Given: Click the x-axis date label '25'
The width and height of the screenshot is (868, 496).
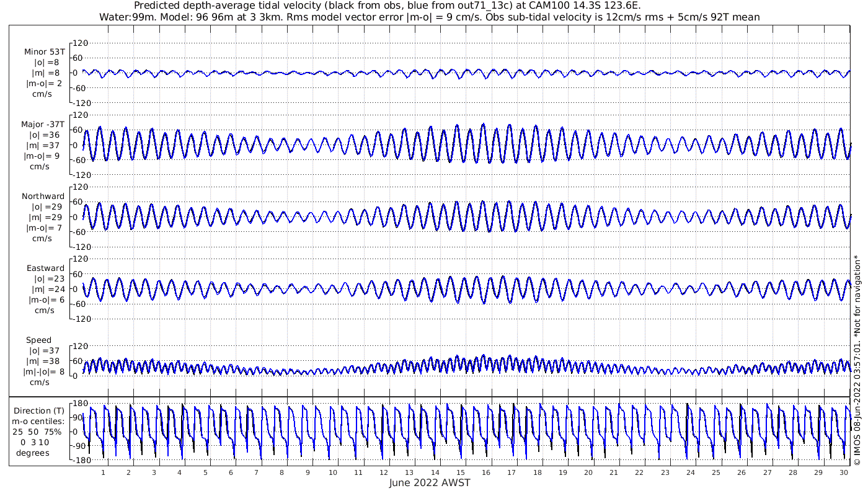Looking at the screenshot, I should 716,472.
